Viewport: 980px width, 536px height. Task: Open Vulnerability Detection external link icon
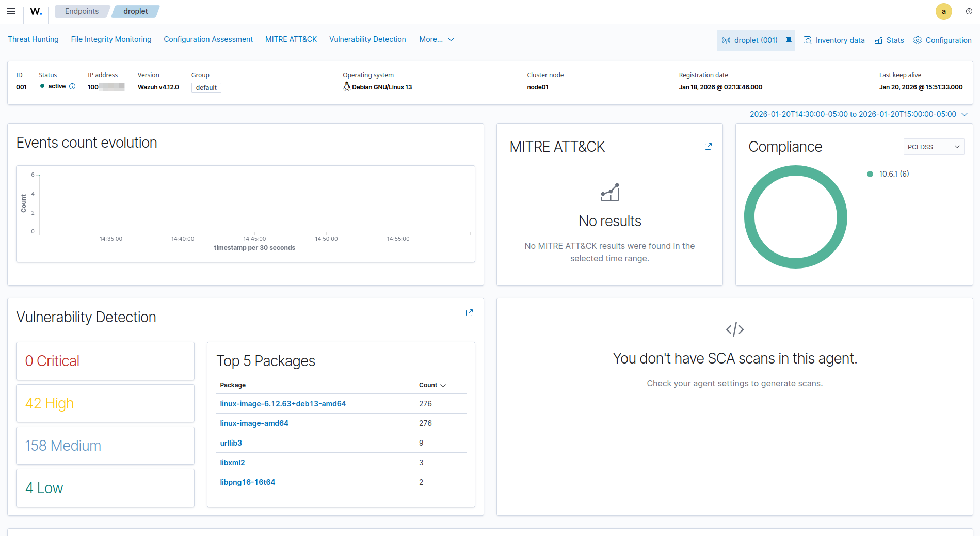click(x=469, y=313)
